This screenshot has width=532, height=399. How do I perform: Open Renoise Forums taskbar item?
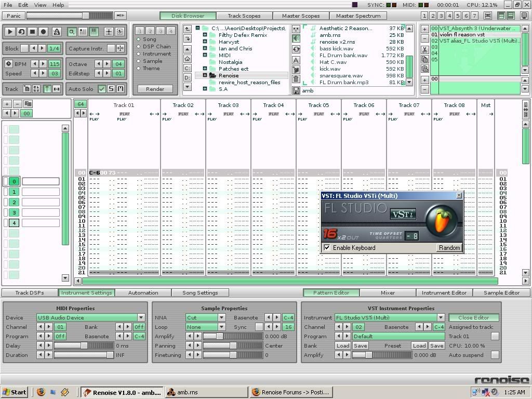click(291, 392)
